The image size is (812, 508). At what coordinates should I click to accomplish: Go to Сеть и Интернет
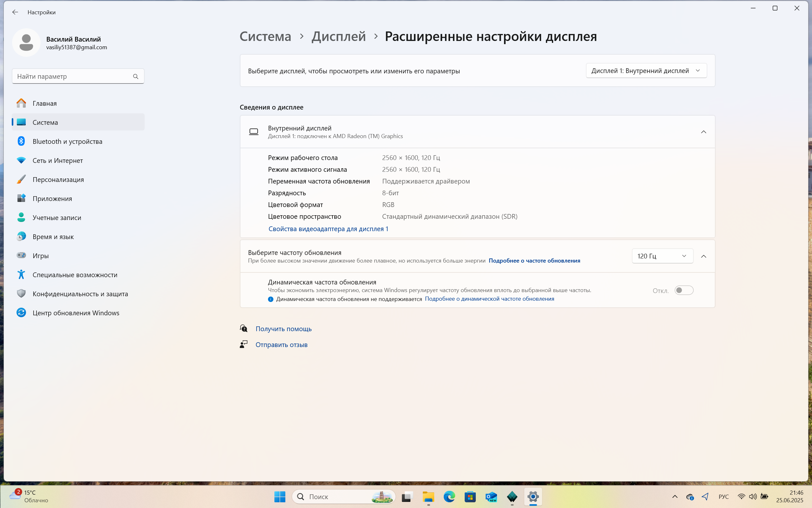(78, 160)
